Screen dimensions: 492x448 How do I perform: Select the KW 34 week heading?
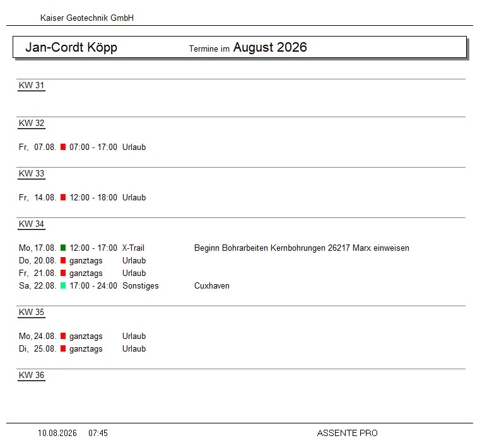click(x=32, y=224)
